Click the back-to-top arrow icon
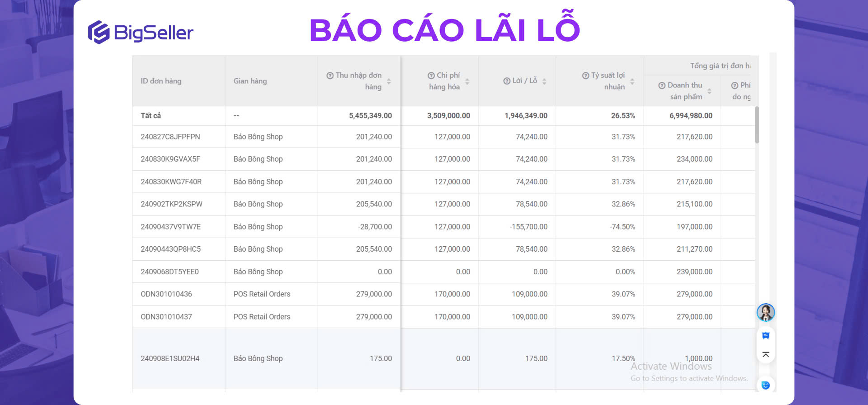 pos(766,354)
